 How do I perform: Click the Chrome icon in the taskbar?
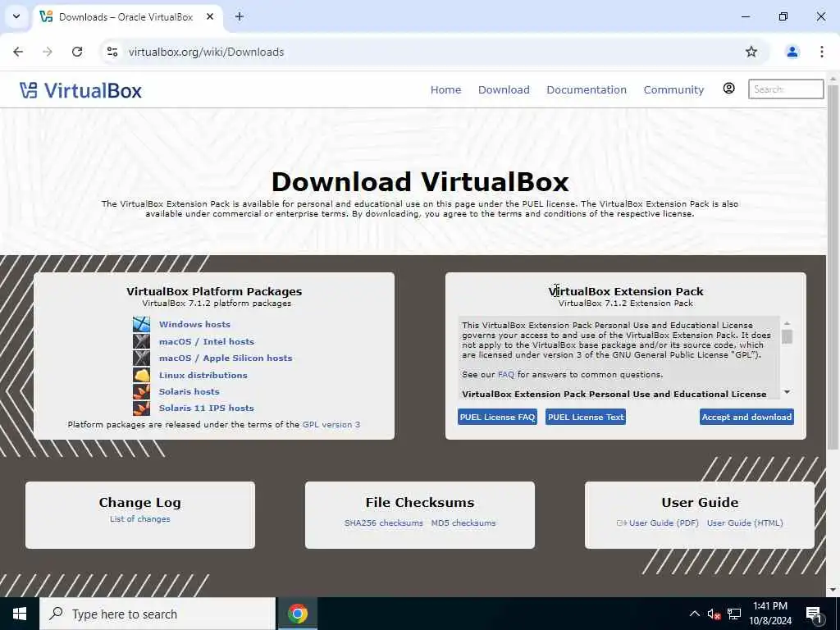pyautogui.click(x=298, y=614)
